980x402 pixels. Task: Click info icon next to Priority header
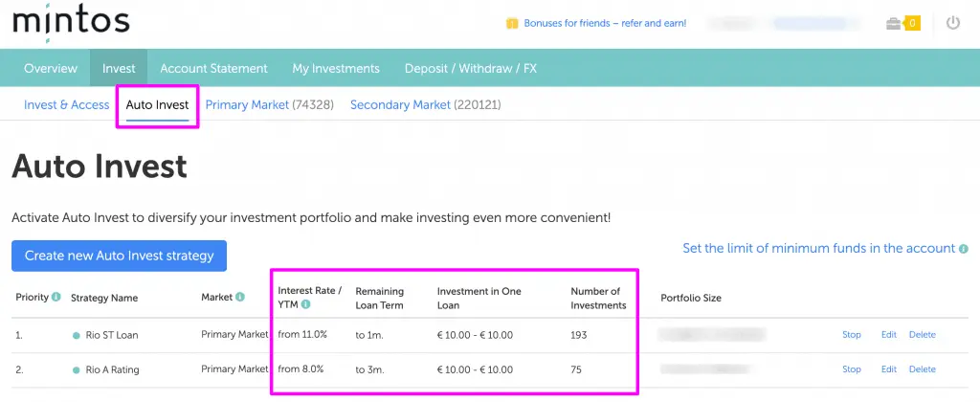pos(56,297)
